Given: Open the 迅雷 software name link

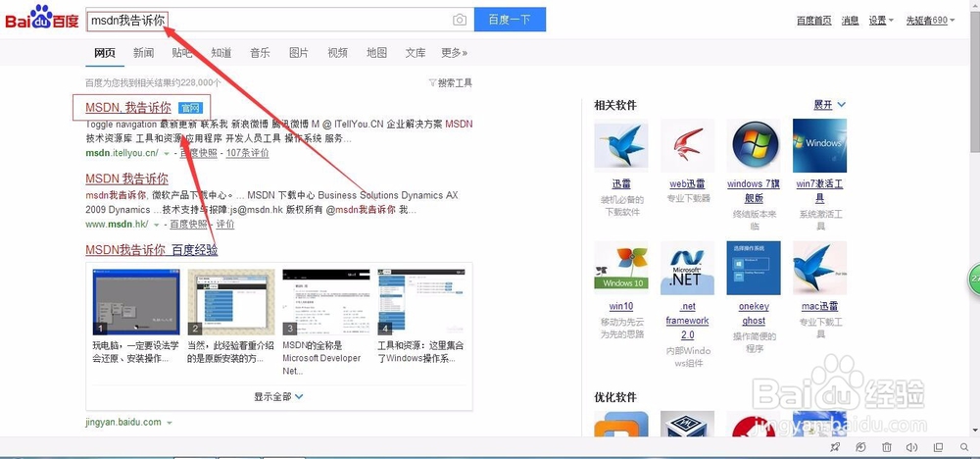Looking at the screenshot, I should 621,183.
